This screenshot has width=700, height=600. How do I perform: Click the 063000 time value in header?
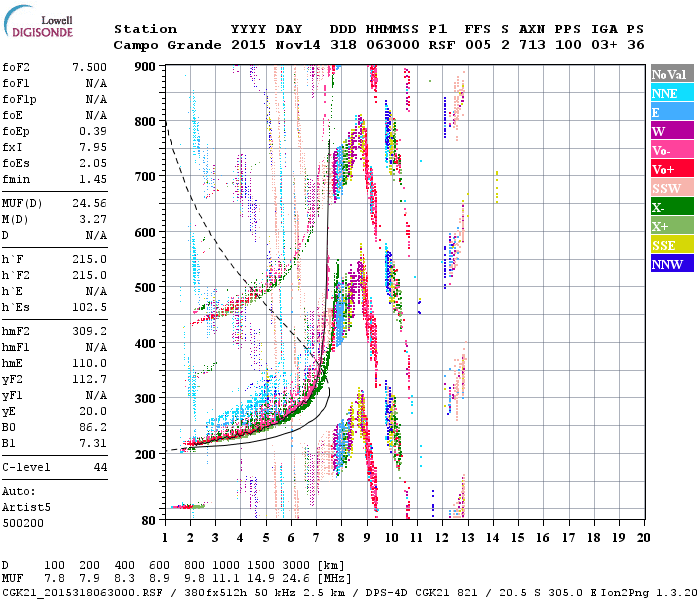pyautogui.click(x=393, y=45)
